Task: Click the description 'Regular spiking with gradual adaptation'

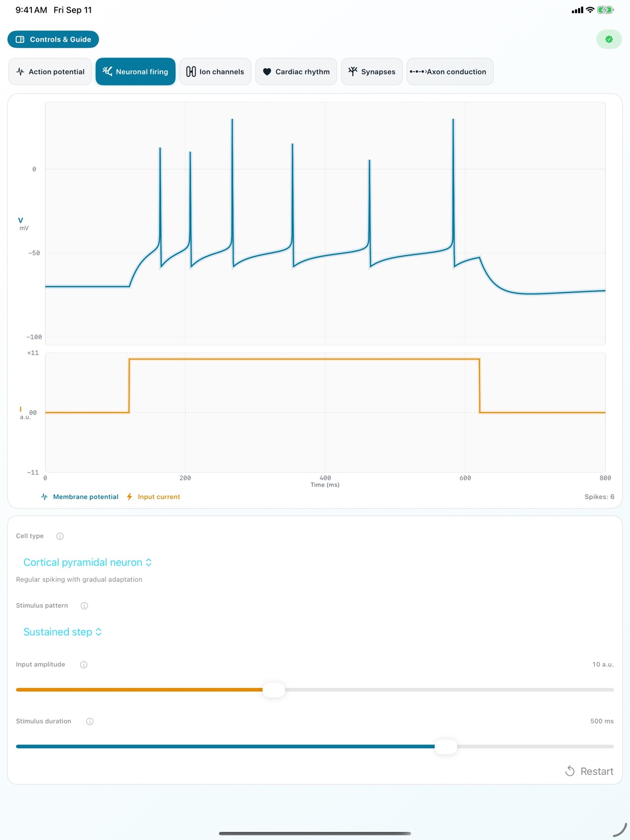Action: coord(79,580)
